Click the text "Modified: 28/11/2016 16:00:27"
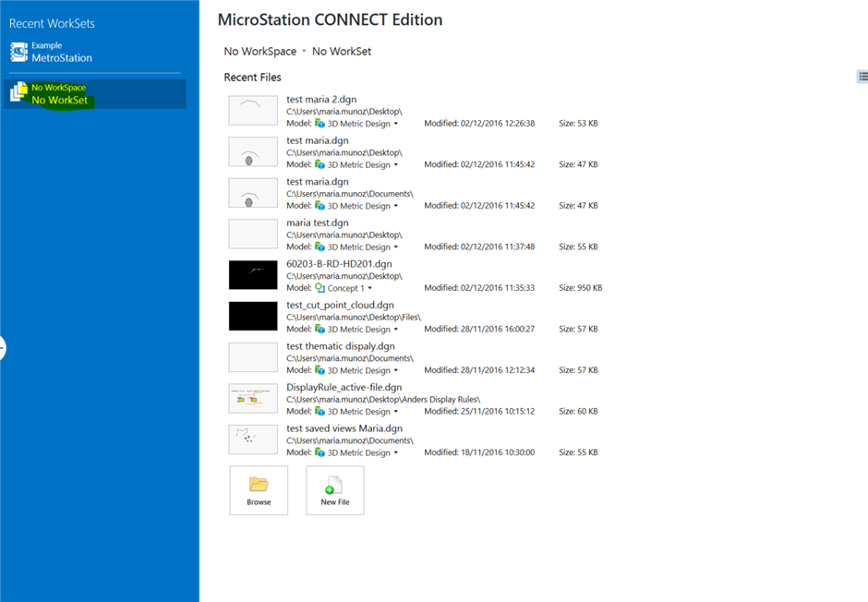Viewport: 868px width, 602px height. point(479,329)
